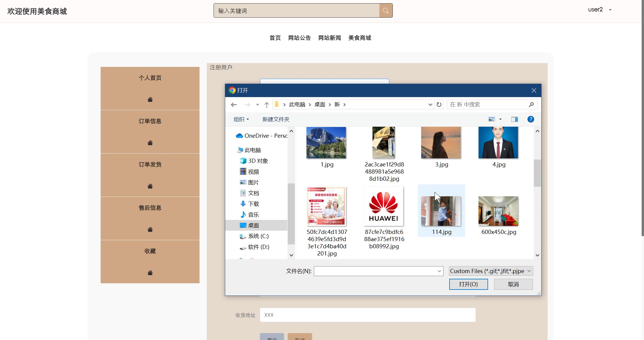This screenshot has width=644, height=340.
Task: Open Custom Files type filter dropdown
Action: point(491,271)
